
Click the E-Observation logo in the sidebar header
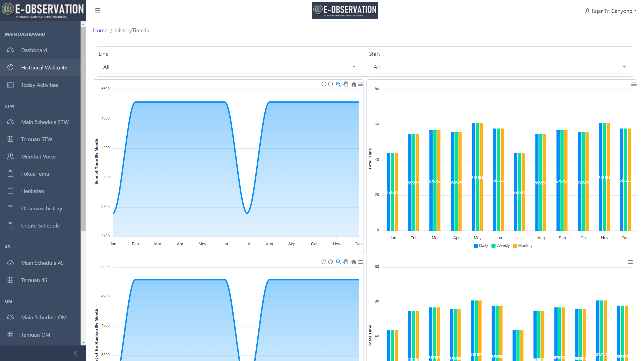pos(43,11)
